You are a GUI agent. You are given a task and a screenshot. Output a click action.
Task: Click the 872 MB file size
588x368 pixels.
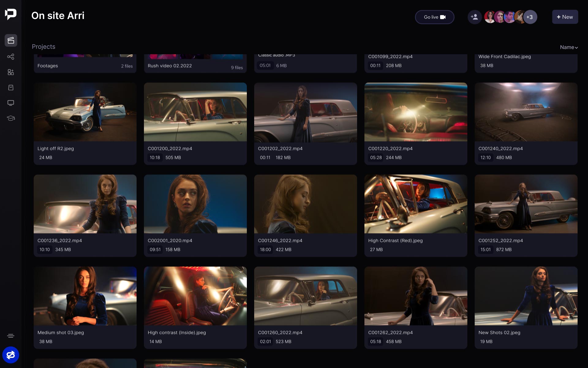(x=504, y=250)
